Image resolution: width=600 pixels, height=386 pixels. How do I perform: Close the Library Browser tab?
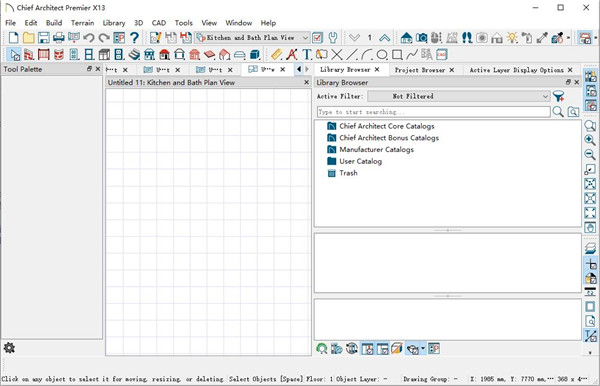tap(377, 70)
